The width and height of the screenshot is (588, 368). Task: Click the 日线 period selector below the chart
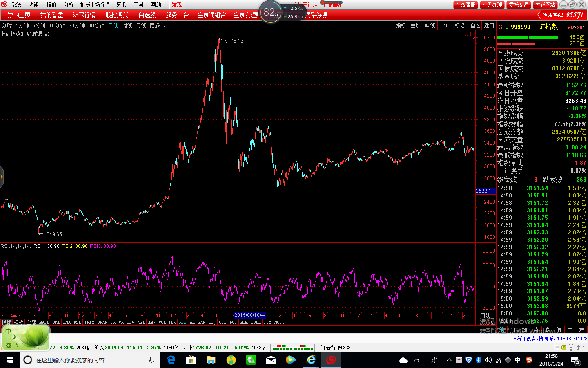tap(486, 315)
